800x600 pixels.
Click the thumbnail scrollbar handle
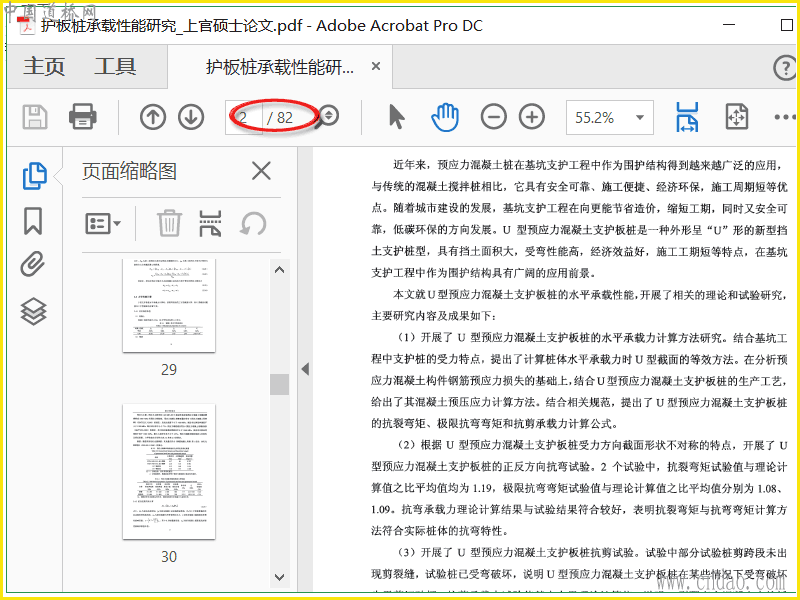tap(279, 385)
